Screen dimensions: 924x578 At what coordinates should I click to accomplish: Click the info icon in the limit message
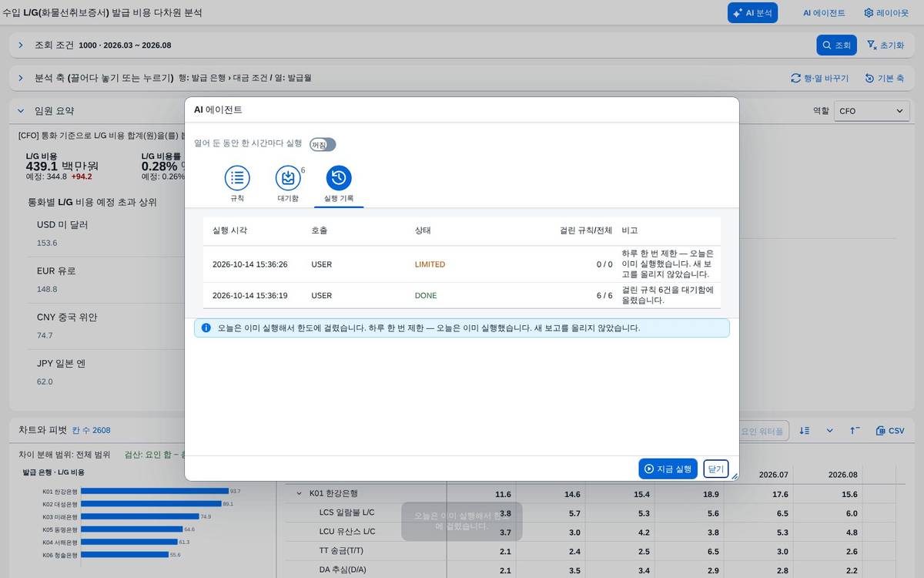click(206, 328)
